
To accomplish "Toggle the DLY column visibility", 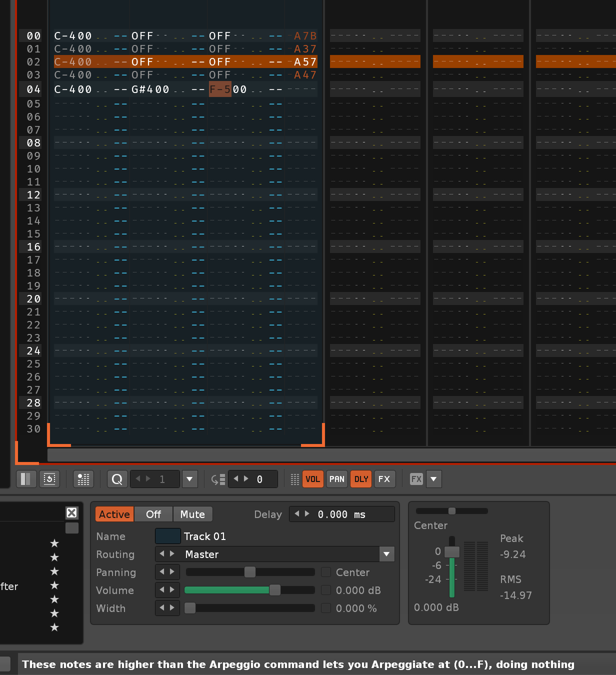I will (361, 479).
